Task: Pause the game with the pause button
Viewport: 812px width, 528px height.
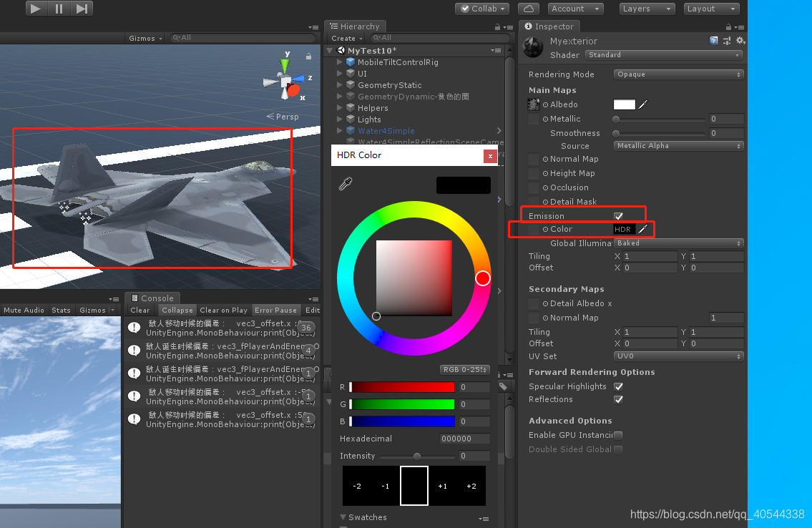Action: pos(59,9)
